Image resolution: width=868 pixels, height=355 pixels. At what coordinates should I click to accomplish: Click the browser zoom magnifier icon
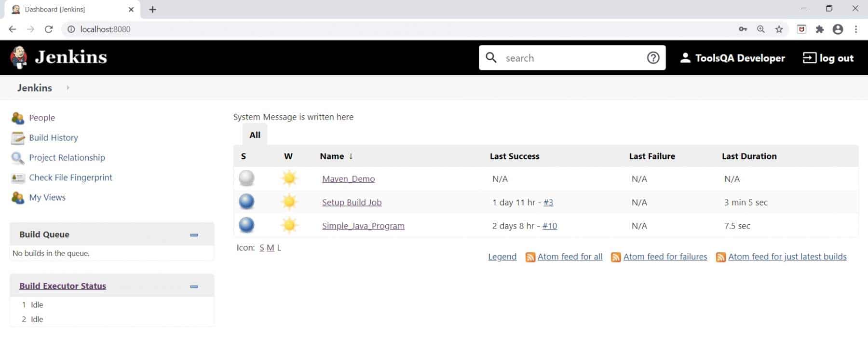coord(761,29)
